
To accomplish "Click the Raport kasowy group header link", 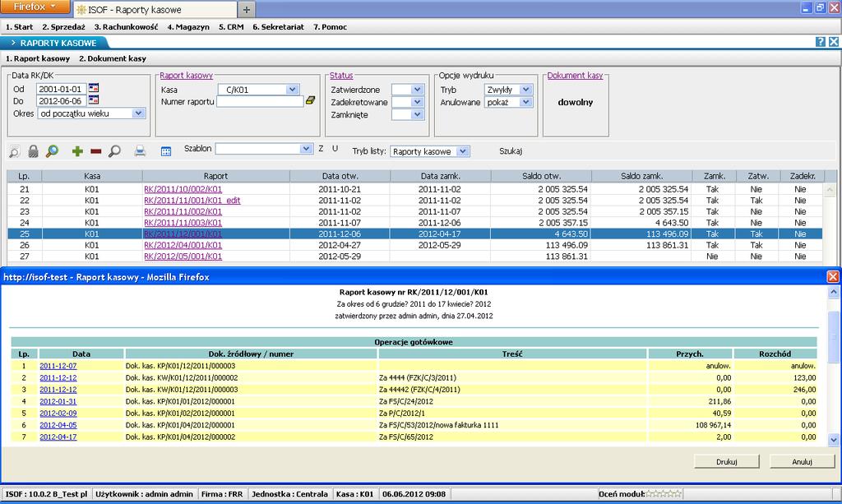I will pyautogui.click(x=187, y=76).
